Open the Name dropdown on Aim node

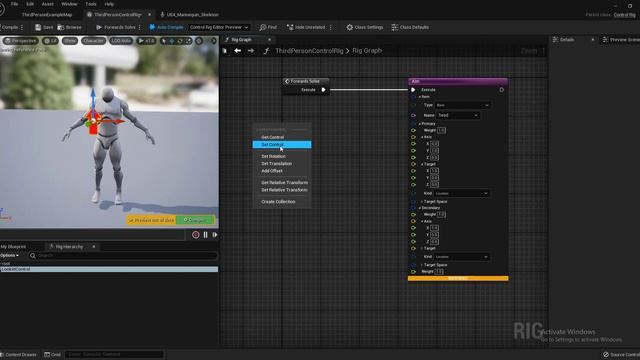coord(458,116)
